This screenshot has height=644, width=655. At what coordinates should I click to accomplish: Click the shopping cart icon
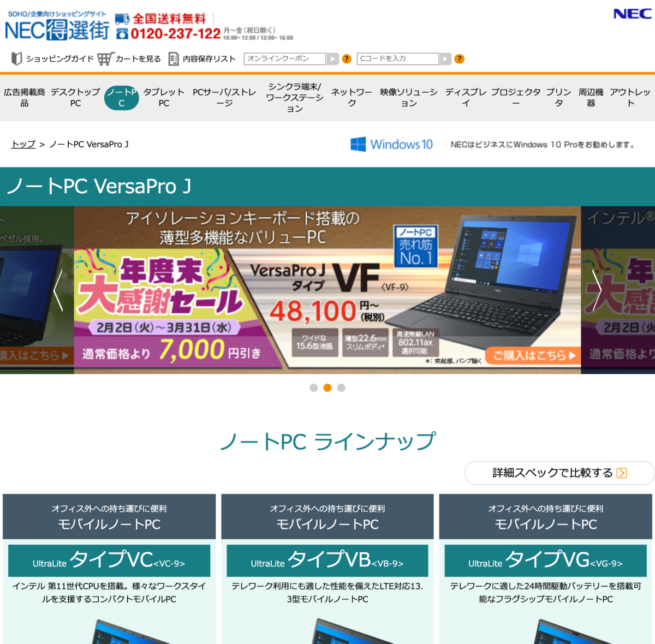click(105, 58)
